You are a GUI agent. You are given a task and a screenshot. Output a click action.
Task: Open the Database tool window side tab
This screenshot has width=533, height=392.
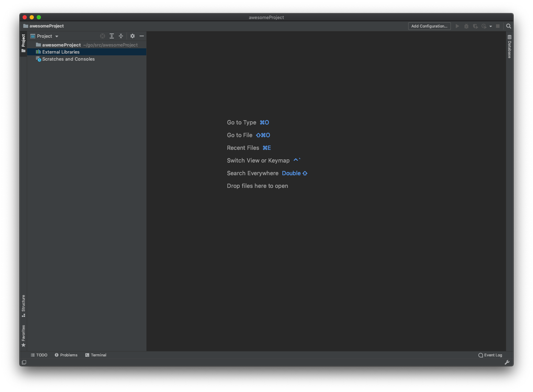[509, 47]
